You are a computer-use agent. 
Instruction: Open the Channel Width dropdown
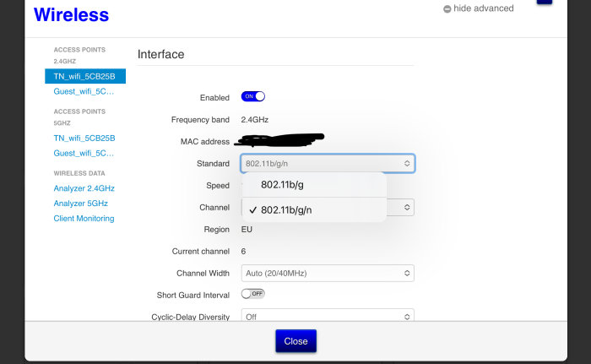pyautogui.click(x=328, y=273)
